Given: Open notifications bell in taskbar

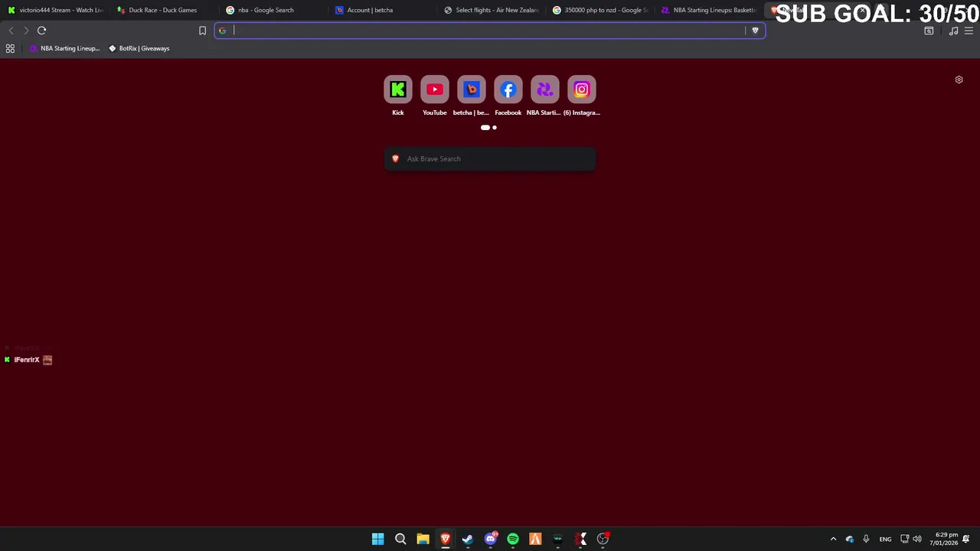Looking at the screenshot, I should [967, 539].
